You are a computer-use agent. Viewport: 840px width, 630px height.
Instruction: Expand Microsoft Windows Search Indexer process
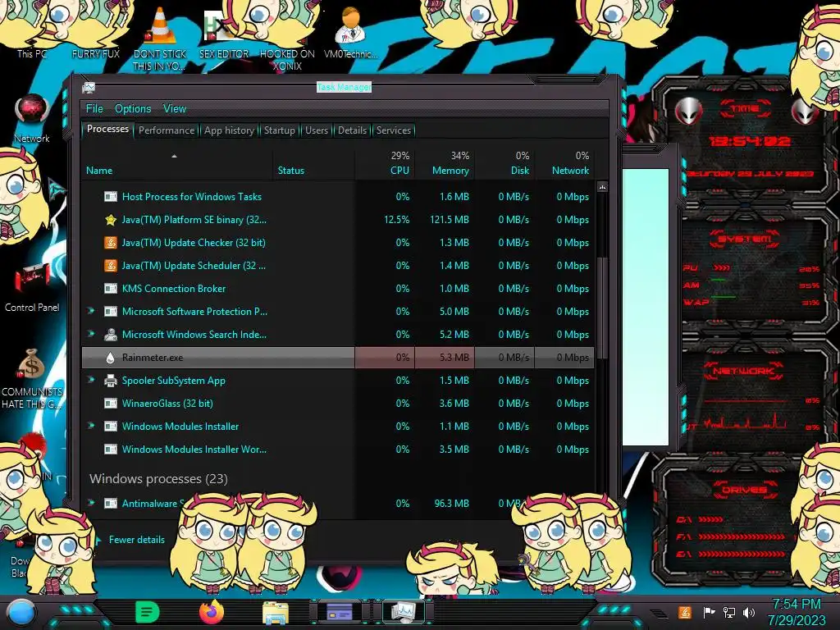(91, 334)
